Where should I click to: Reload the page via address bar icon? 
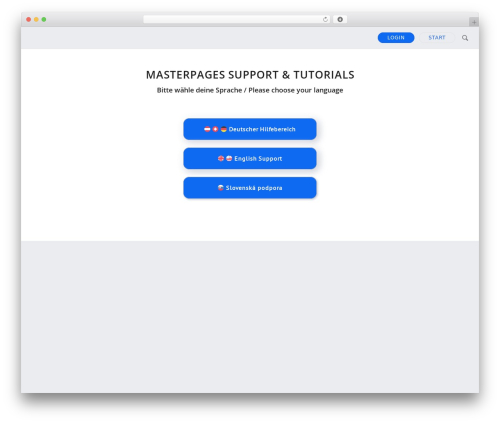click(x=325, y=20)
